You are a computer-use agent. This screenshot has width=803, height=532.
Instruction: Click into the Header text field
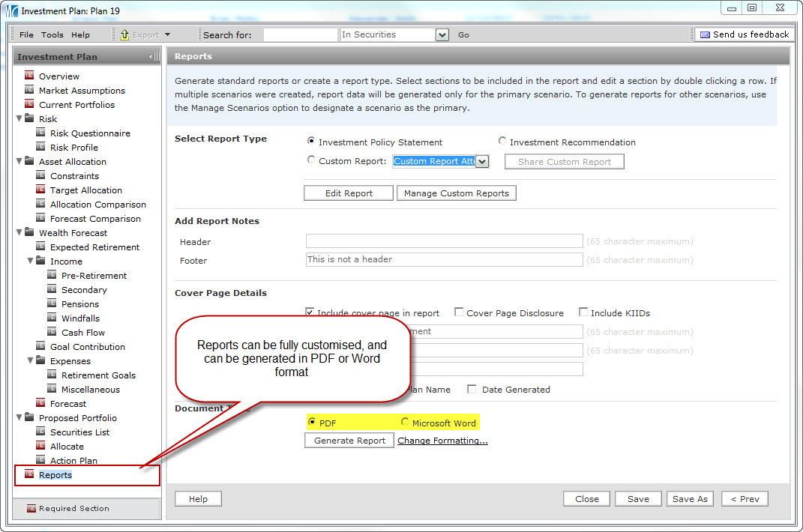click(x=444, y=241)
